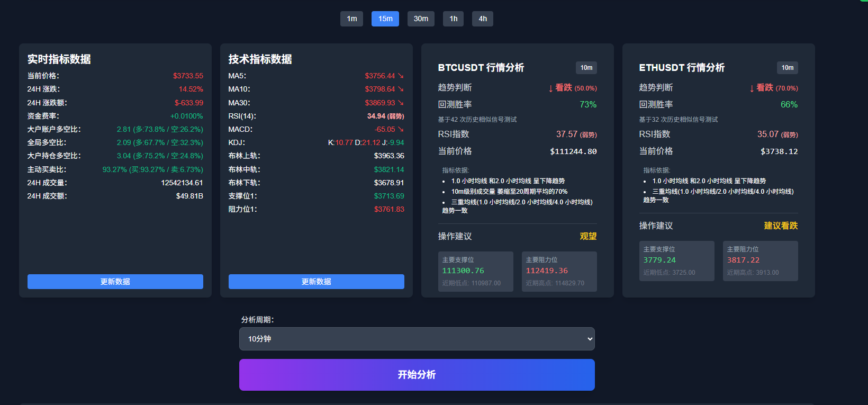This screenshot has width=868, height=405.
Task: Select BTCUSDT 主要支撑位 card showing 111300.76
Action: pyautogui.click(x=475, y=272)
